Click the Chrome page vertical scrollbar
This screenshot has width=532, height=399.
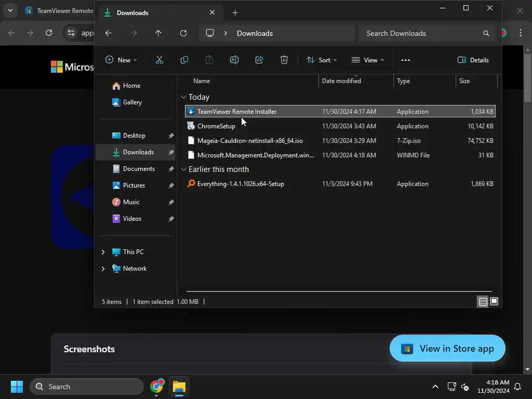[527, 78]
